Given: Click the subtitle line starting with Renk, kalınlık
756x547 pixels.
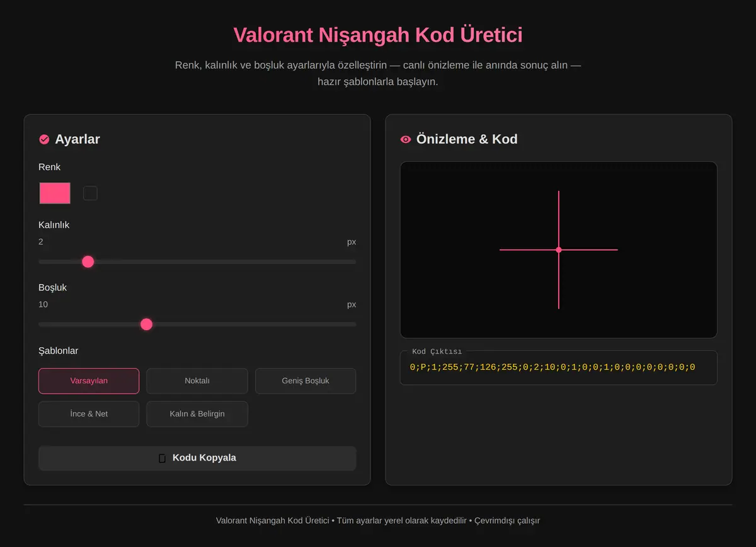Looking at the screenshot, I should (378, 65).
